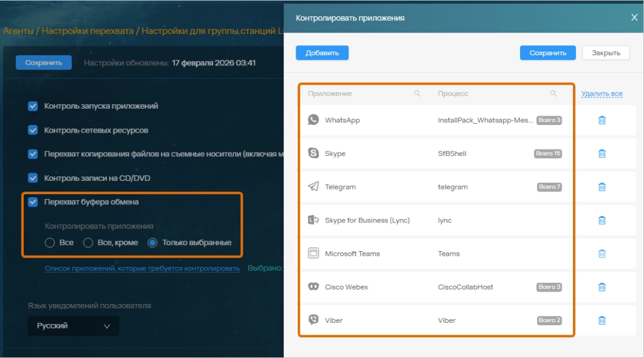The width and height of the screenshot is (644, 358).
Task: Click the search icon in Приложение column
Action: 417,94
